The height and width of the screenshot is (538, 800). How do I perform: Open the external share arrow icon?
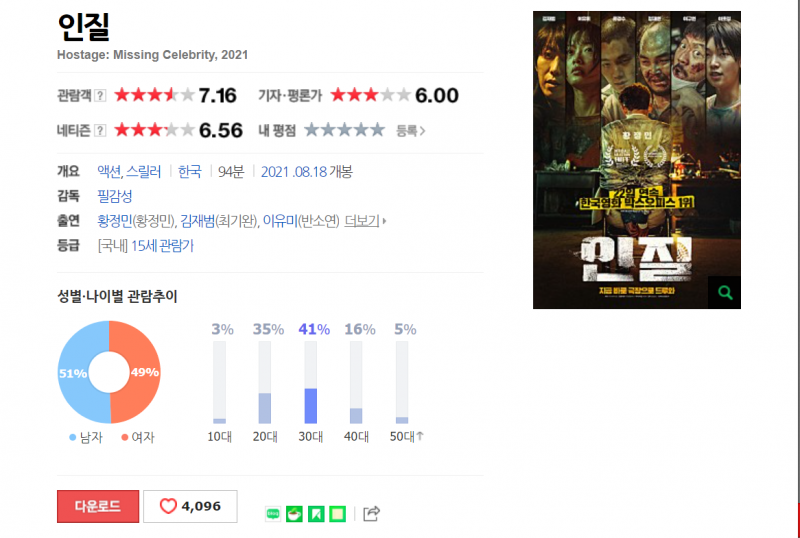371,513
